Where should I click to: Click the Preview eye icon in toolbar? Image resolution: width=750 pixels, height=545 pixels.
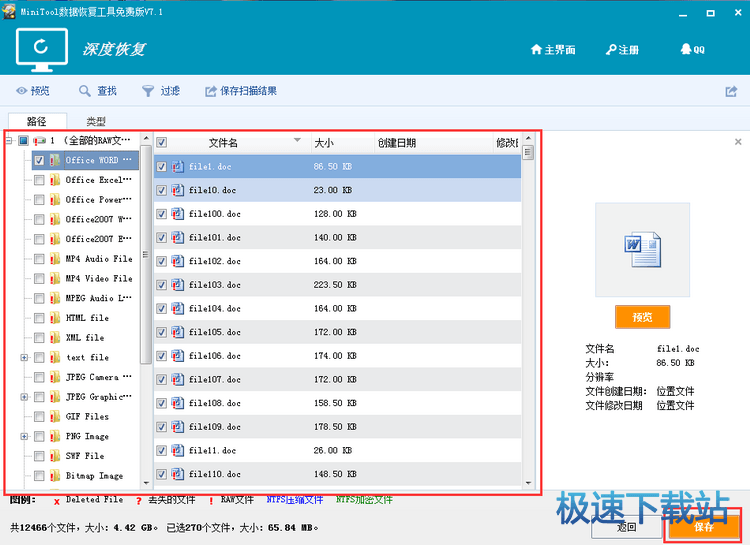[x=21, y=90]
